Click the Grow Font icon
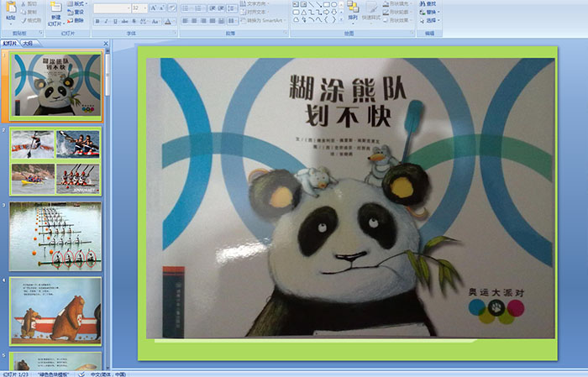 [154, 8]
